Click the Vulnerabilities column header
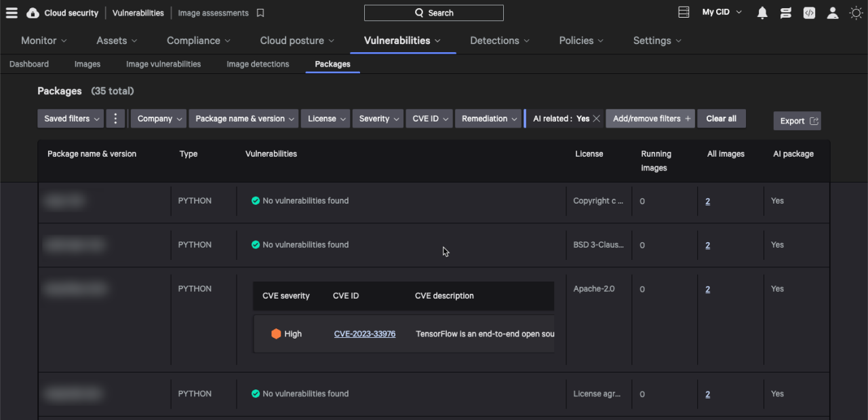This screenshot has width=868, height=420. (271, 154)
